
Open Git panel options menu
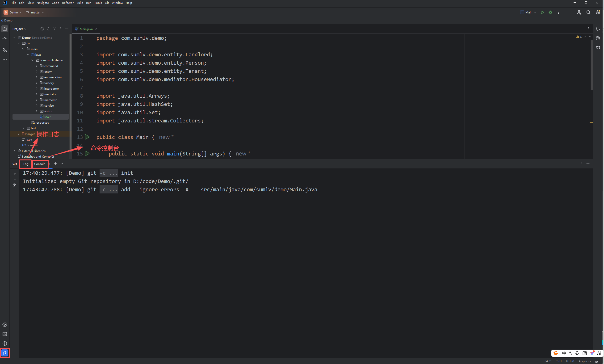click(582, 164)
